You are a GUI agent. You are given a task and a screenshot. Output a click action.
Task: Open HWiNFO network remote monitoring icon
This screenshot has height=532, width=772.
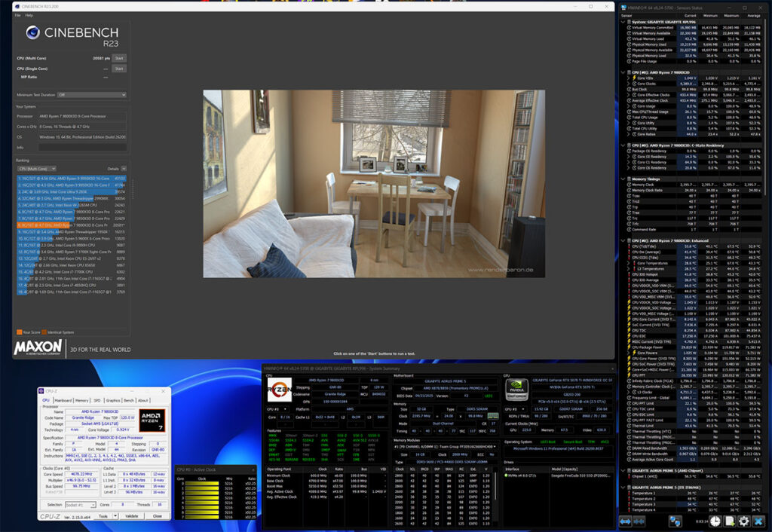(675, 521)
